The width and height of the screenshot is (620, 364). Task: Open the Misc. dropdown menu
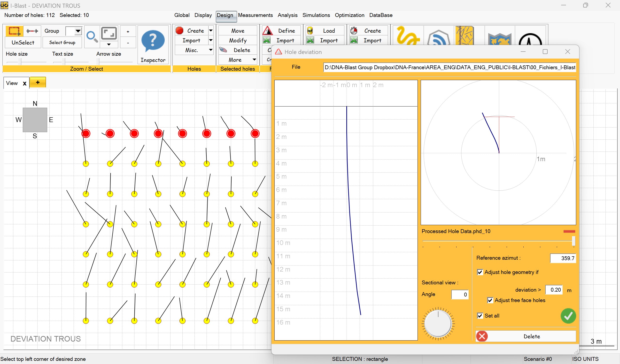point(211,50)
